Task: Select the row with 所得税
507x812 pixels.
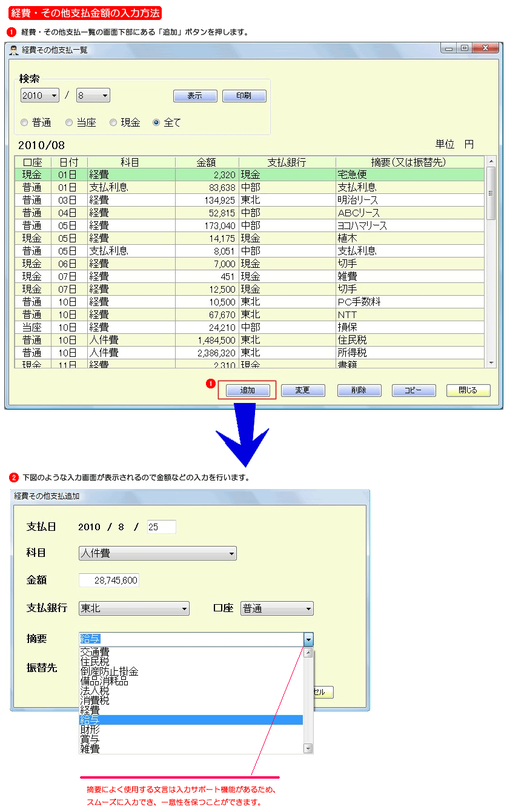Action: [x=250, y=353]
